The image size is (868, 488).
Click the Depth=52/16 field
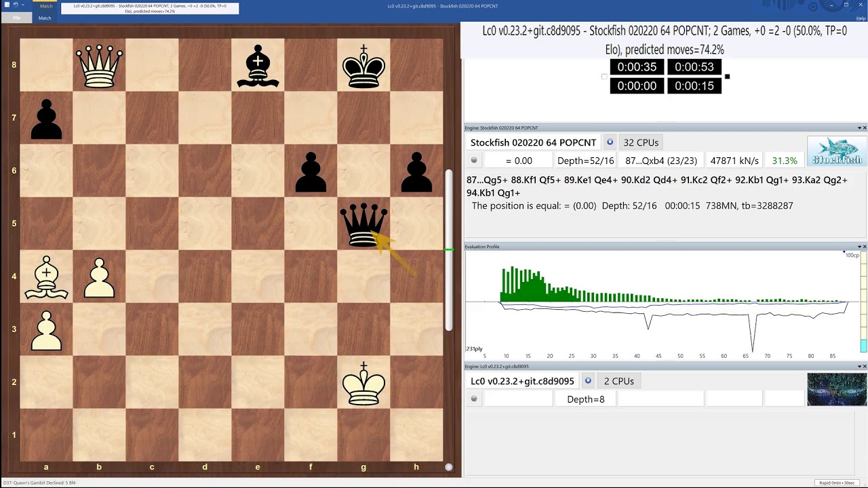pyautogui.click(x=585, y=161)
